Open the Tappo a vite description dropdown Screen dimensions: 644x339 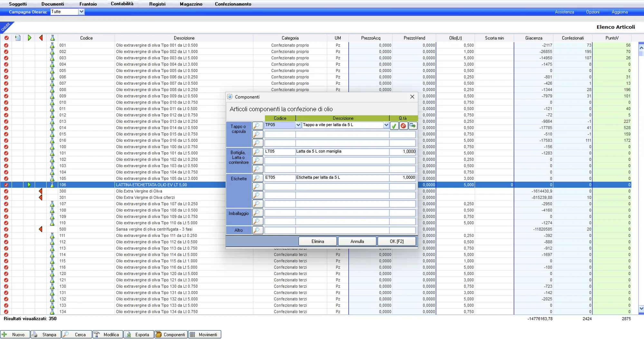(x=386, y=125)
